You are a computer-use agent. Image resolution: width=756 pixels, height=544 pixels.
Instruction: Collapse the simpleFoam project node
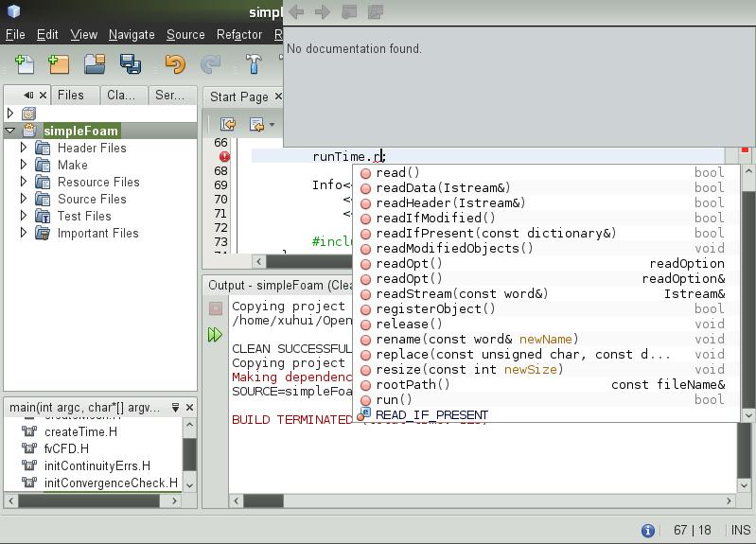coord(10,131)
